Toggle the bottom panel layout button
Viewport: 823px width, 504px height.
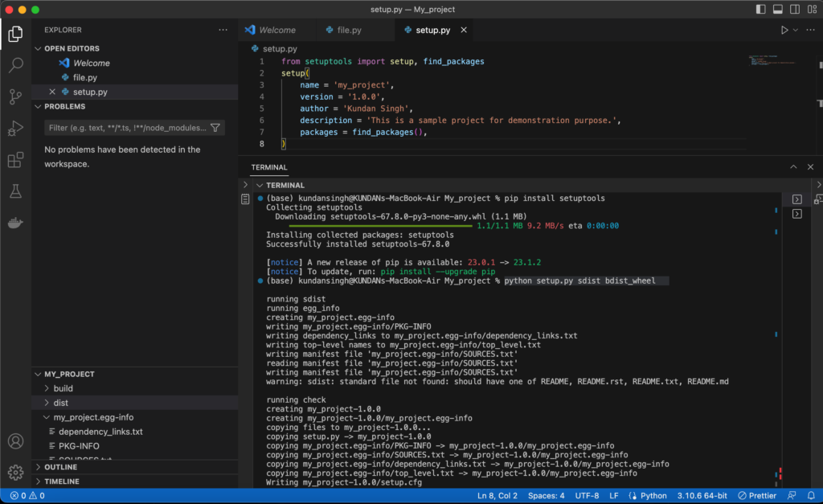pos(777,10)
